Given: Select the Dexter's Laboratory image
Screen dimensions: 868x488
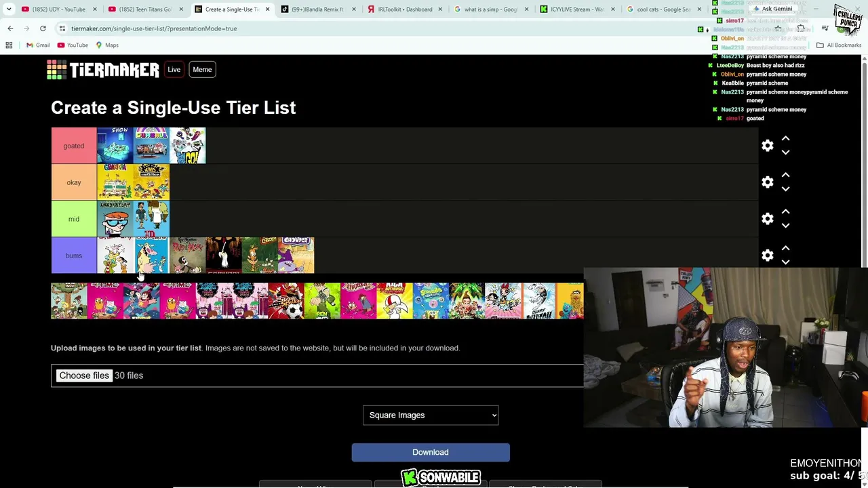Looking at the screenshot, I should click(x=115, y=219).
